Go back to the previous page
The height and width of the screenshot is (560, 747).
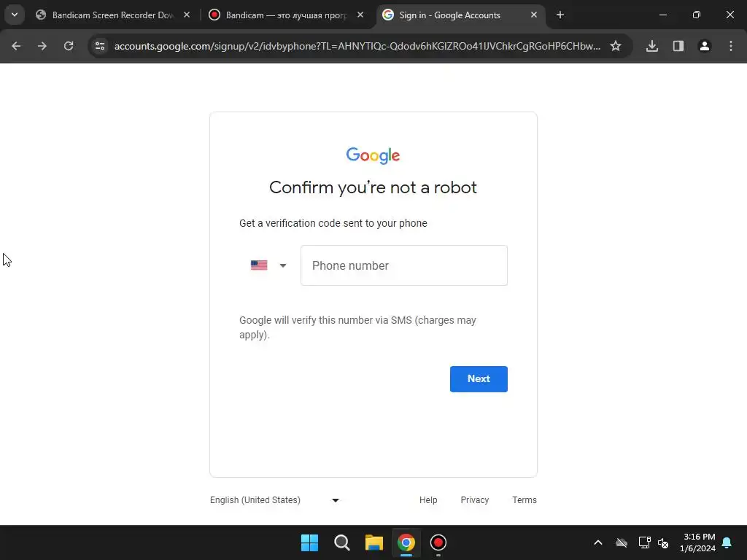(16, 46)
